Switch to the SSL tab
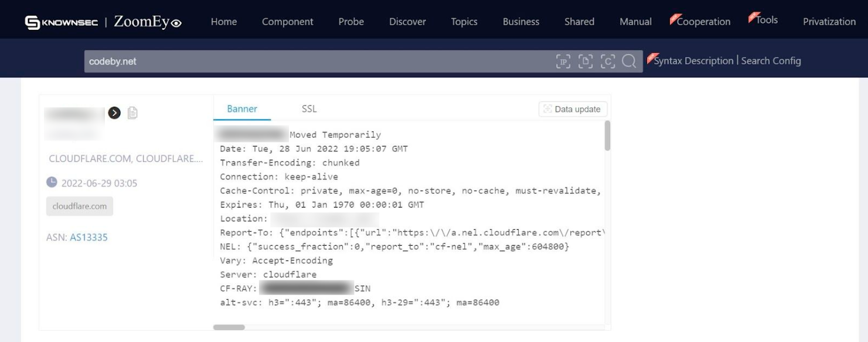Image resolution: width=868 pixels, height=342 pixels. (x=309, y=109)
